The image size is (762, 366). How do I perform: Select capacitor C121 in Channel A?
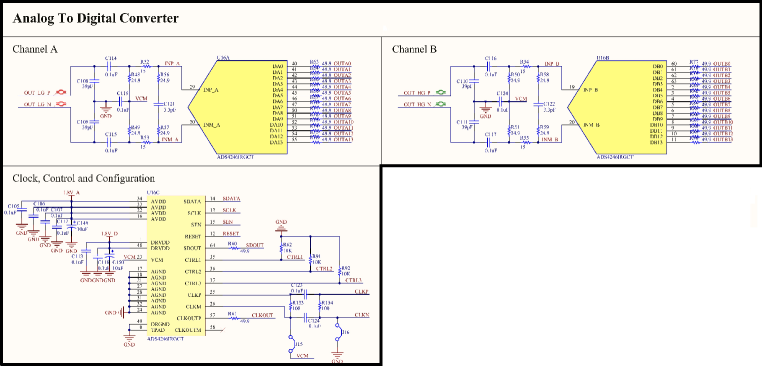[157, 104]
